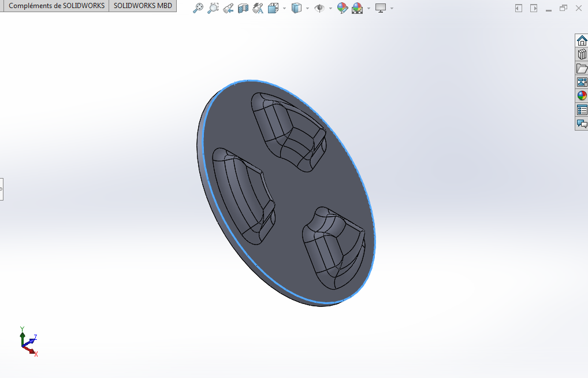Click the Apply Scene icon
The height and width of the screenshot is (378, 588).
(x=358, y=8)
